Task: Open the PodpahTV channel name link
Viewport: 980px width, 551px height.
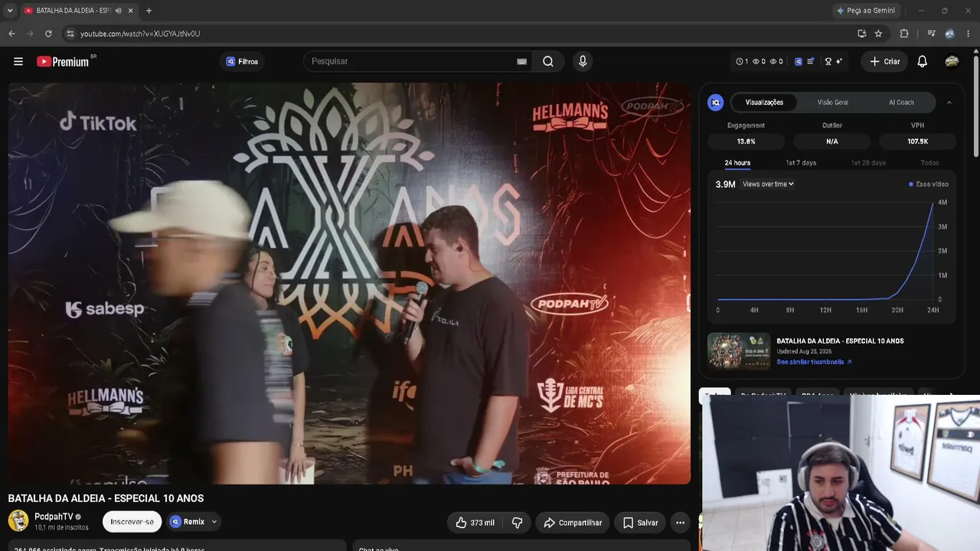Action: coord(54,517)
